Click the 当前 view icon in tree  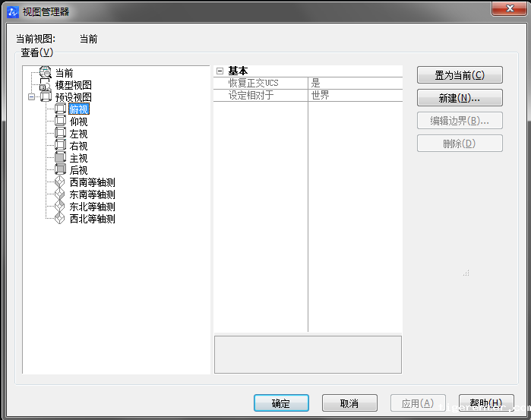(45, 73)
